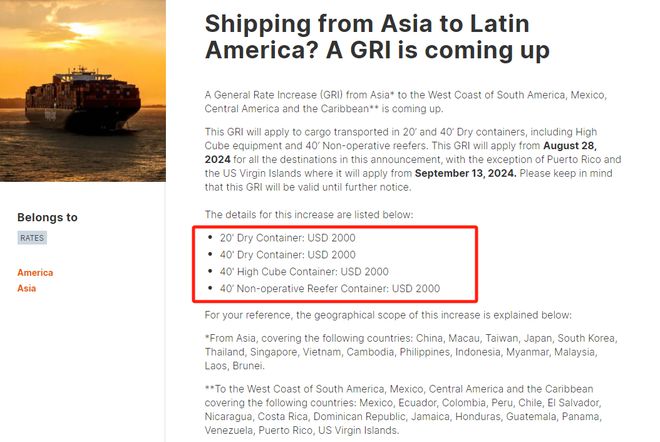
Task: Select the 40' Dry Container list item
Action: [288, 255]
